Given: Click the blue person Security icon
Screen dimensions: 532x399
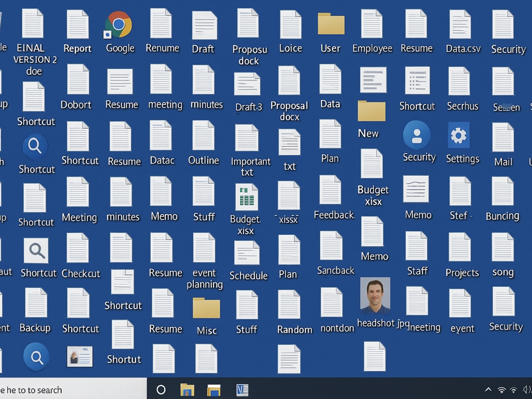Looking at the screenshot, I should pos(417,135).
